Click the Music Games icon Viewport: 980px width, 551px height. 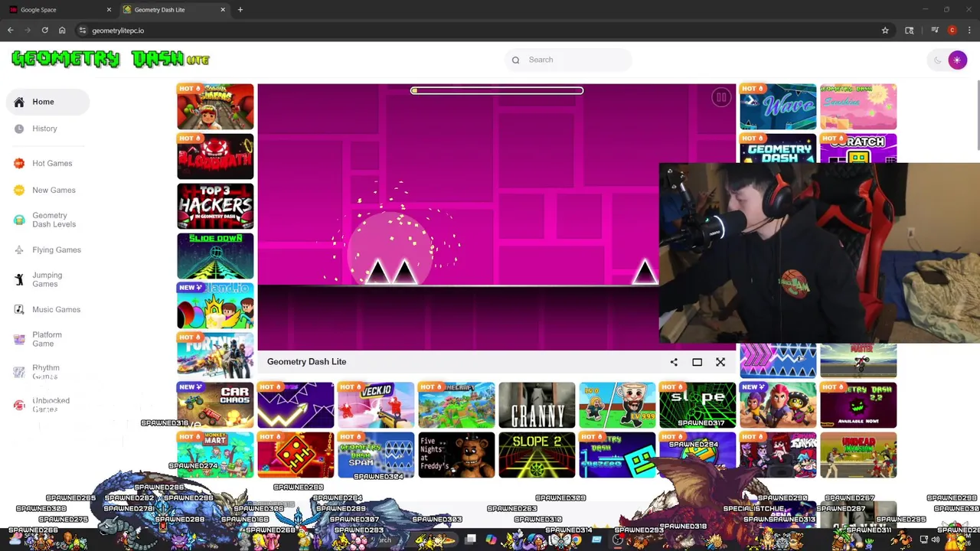tap(19, 309)
